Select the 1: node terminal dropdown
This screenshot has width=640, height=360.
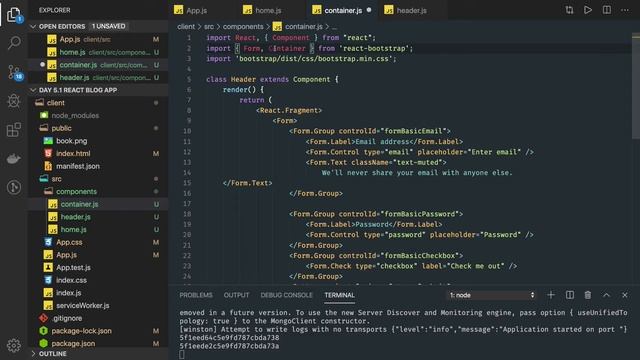[492, 295]
